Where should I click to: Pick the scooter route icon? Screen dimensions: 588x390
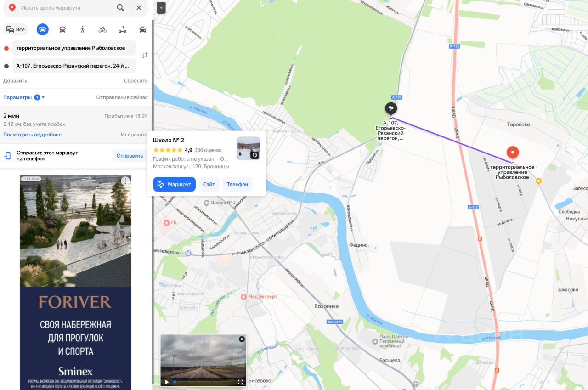click(x=122, y=29)
